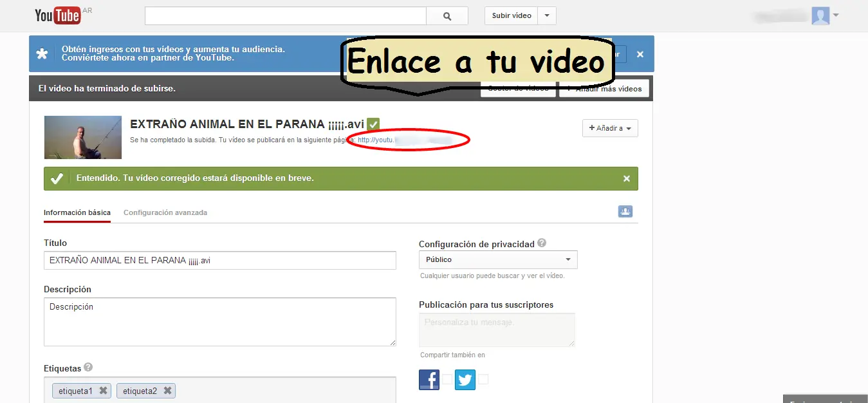Select the etiqueta2 tag chip

[x=146, y=391]
